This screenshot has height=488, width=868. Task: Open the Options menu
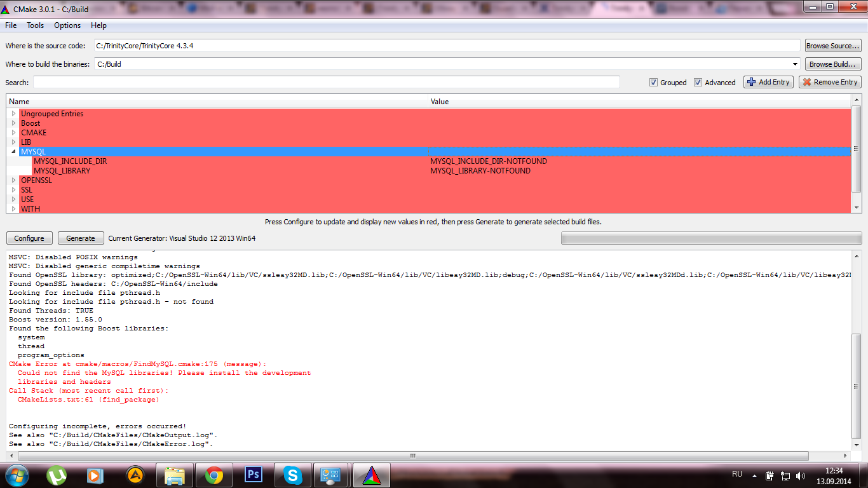67,25
